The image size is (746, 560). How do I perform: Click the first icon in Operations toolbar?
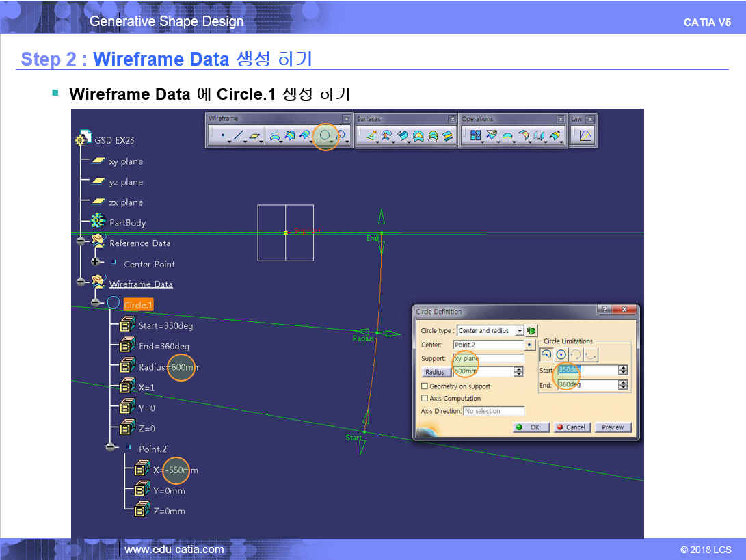pos(475,136)
